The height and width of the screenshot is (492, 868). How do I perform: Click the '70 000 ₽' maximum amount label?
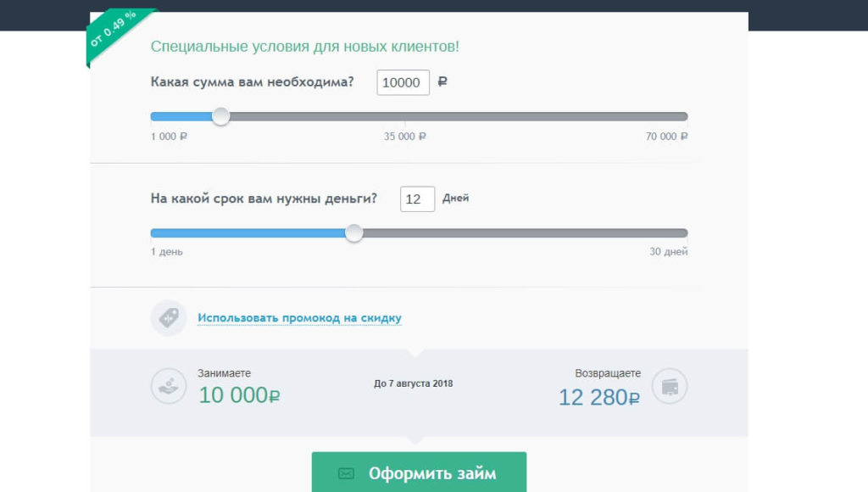pos(666,136)
